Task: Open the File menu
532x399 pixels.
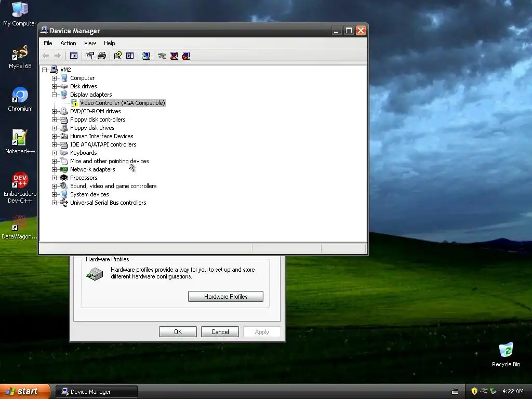Action: 48,43
